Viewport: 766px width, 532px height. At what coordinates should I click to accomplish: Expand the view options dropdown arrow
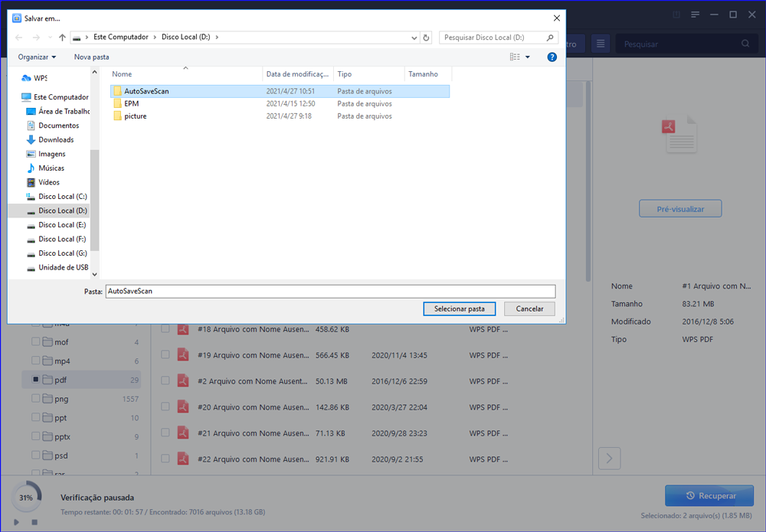point(528,57)
